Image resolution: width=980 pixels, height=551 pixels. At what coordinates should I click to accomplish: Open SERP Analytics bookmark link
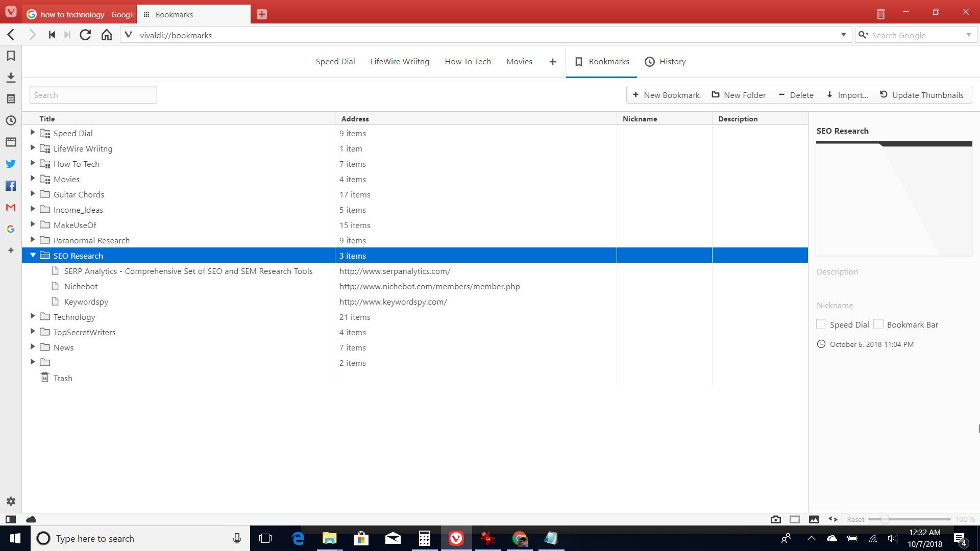(188, 270)
